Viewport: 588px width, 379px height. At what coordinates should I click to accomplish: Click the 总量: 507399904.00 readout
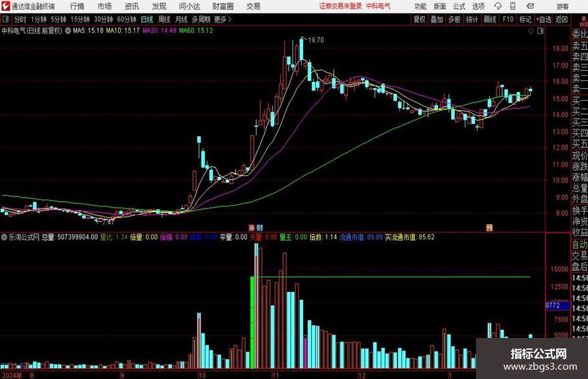70,237
